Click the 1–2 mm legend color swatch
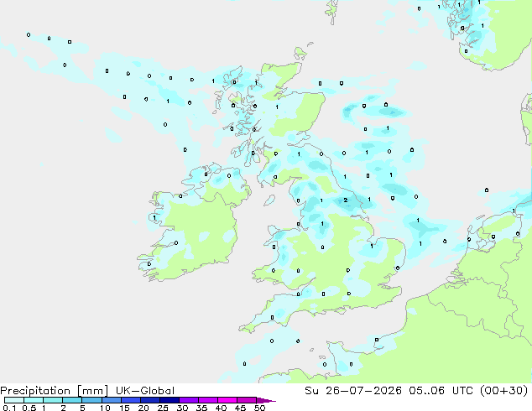The image size is (532, 411). [53, 400]
